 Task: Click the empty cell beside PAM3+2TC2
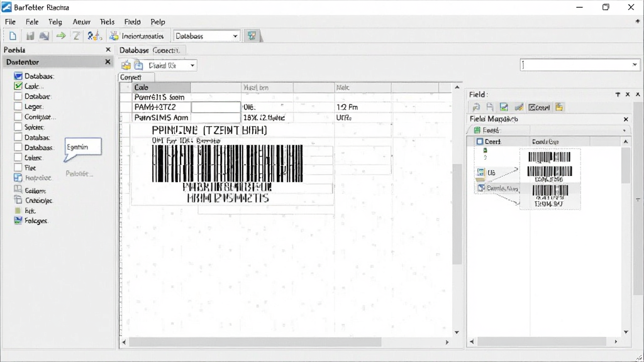point(216,107)
